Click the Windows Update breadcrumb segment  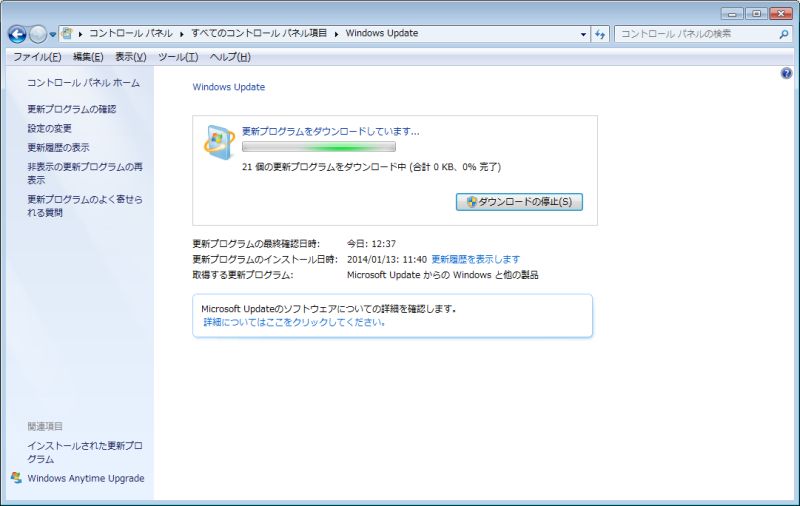[x=382, y=33]
